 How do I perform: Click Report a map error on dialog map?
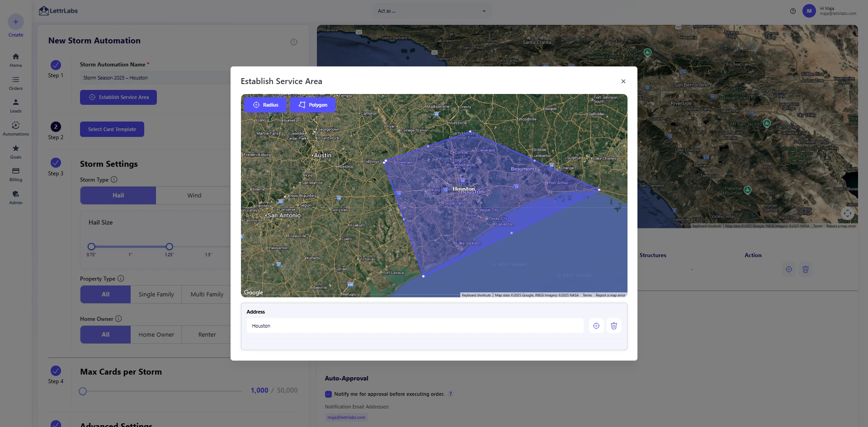pyautogui.click(x=610, y=295)
